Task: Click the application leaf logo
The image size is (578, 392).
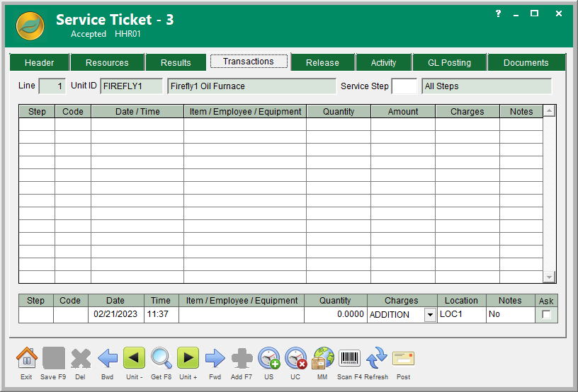Action: (30, 25)
